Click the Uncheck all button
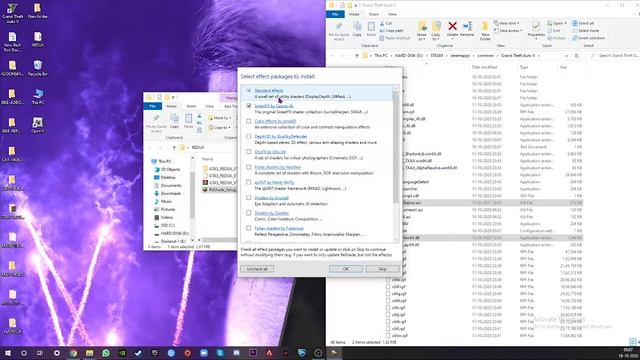 [257, 269]
